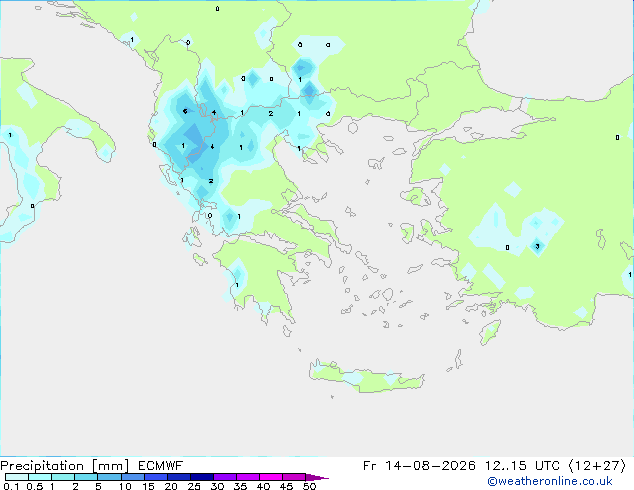Select the 25–30 mm darkest navy swatch
The image size is (634, 490).
[x=202, y=477]
